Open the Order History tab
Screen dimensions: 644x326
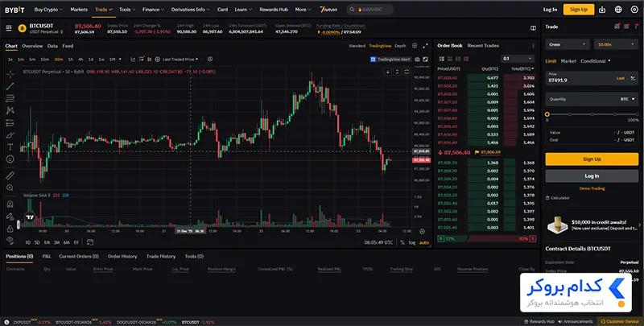coord(122,256)
